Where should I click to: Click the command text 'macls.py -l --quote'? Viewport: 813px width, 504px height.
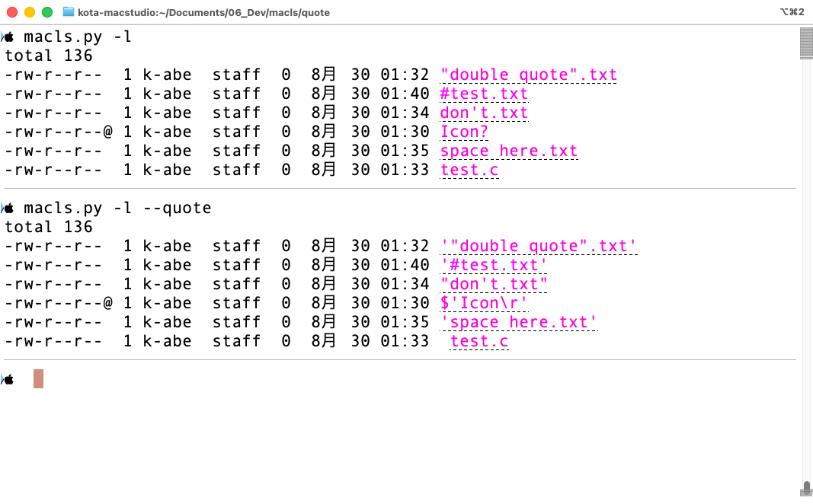click(x=117, y=209)
